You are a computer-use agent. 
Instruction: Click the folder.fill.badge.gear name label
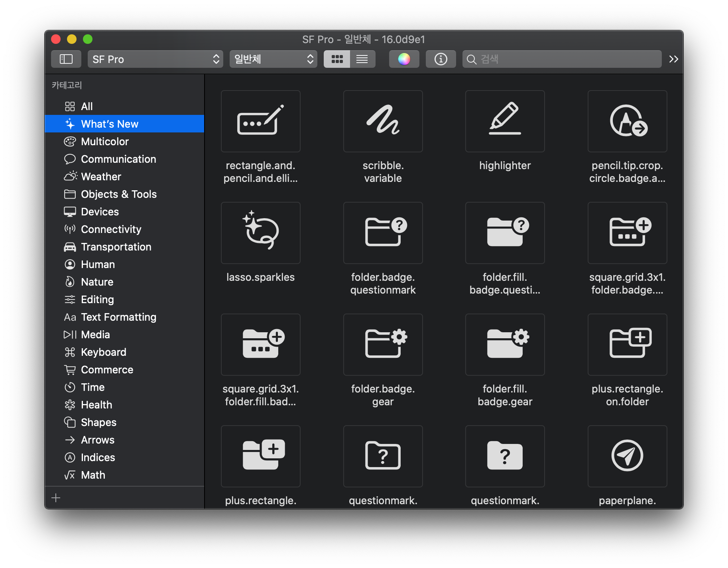pos(505,395)
